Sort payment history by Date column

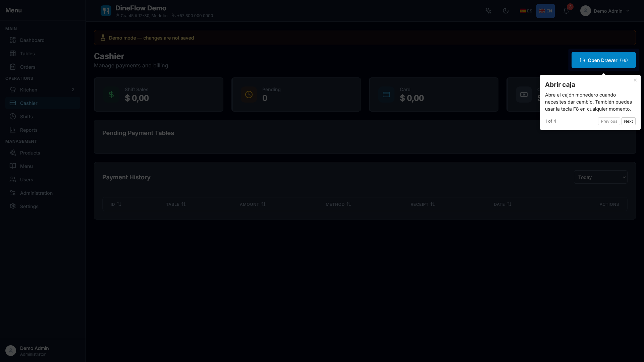(502, 204)
